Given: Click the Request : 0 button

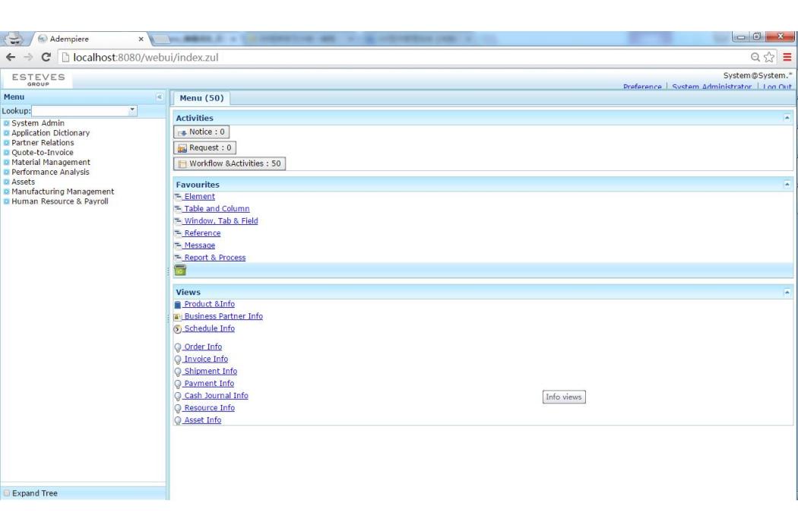Looking at the screenshot, I should (x=204, y=147).
